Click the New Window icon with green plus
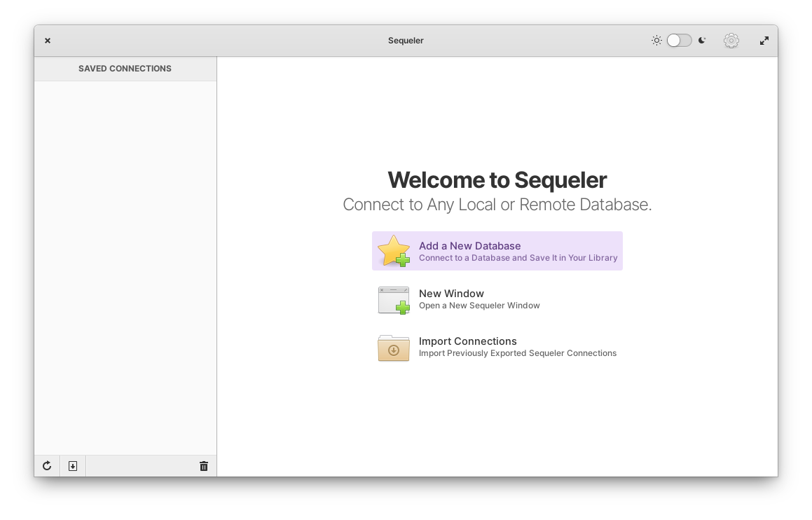This screenshot has height=520, width=812. pyautogui.click(x=393, y=299)
